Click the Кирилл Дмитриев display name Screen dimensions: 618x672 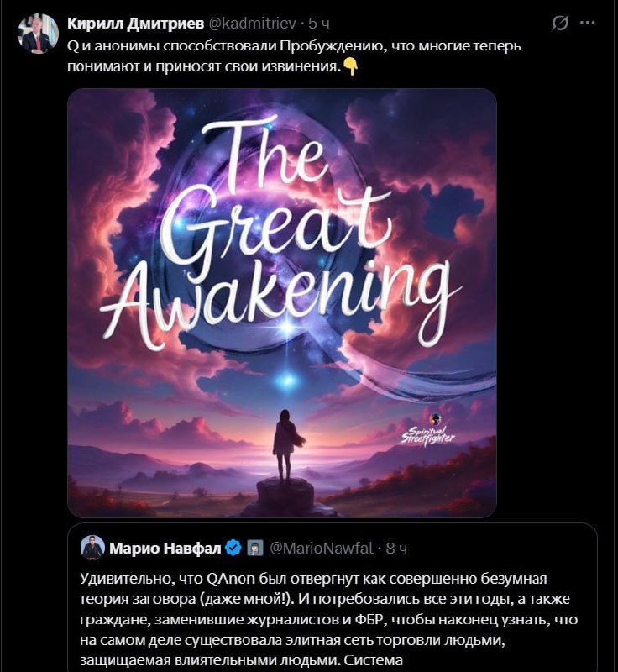coord(135,24)
